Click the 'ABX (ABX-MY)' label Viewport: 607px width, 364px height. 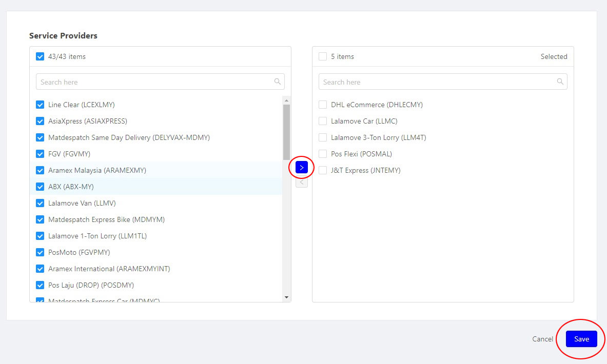71,187
